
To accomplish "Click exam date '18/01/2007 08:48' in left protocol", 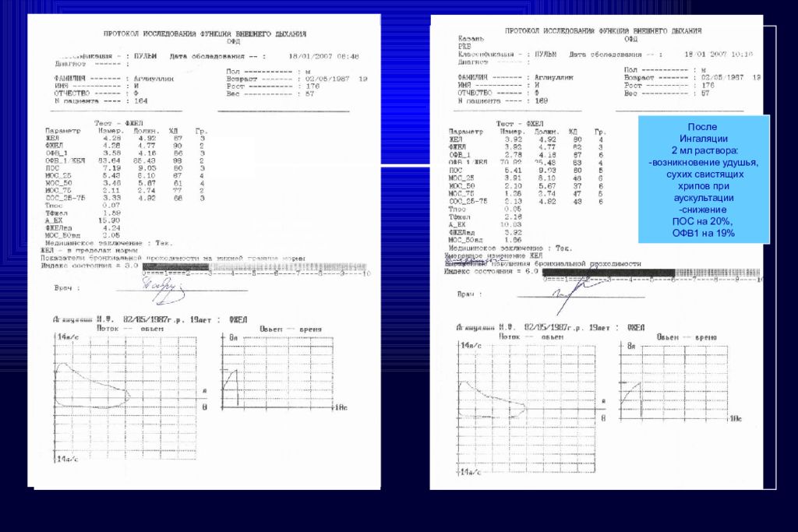I will pyautogui.click(x=323, y=56).
